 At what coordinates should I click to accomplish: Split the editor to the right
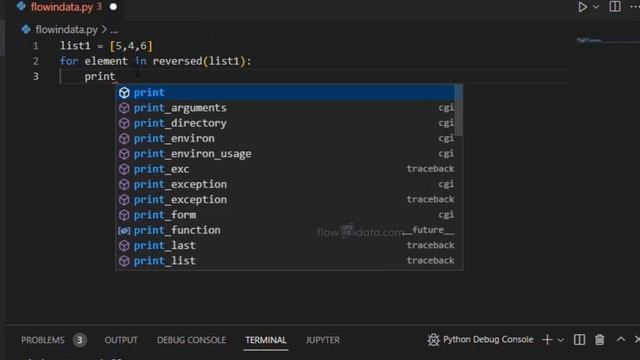point(615,7)
